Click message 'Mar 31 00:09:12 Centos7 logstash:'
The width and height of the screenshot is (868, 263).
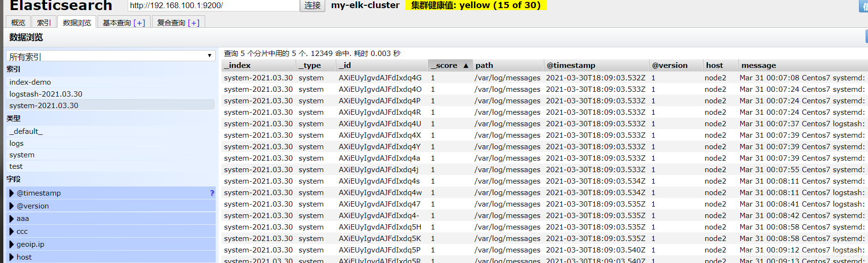[802, 250]
